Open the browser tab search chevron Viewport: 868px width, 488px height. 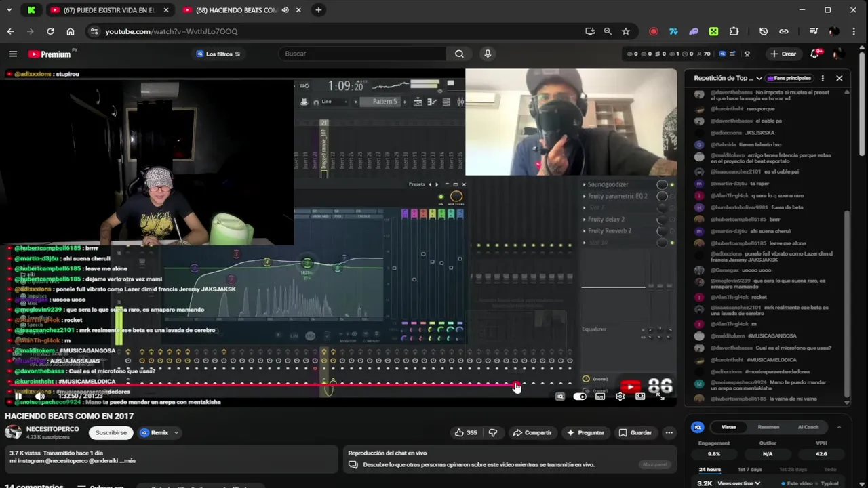pos(9,10)
